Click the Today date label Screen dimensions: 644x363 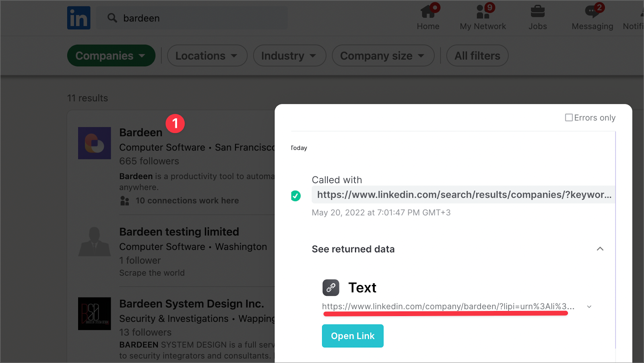tap(299, 148)
